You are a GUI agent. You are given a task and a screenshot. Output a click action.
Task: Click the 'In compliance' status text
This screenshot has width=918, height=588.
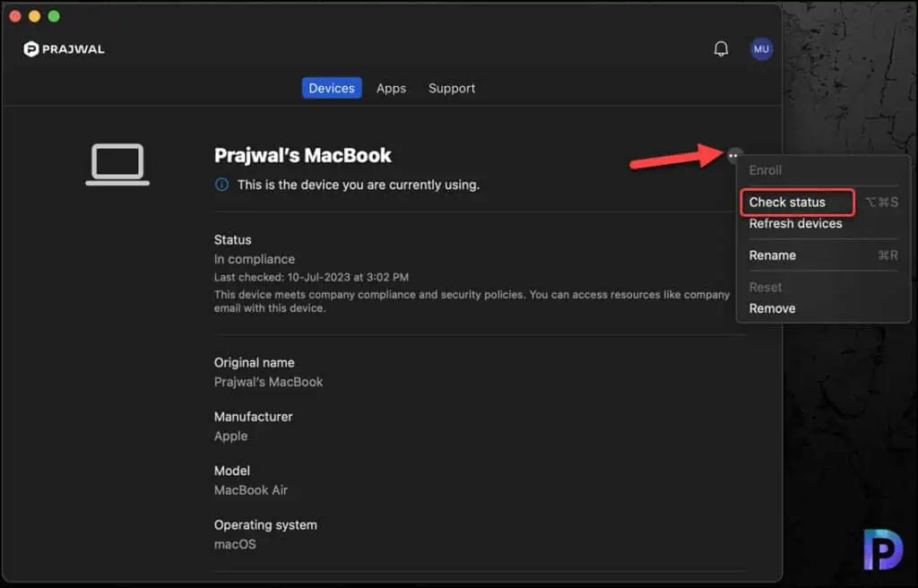254,259
